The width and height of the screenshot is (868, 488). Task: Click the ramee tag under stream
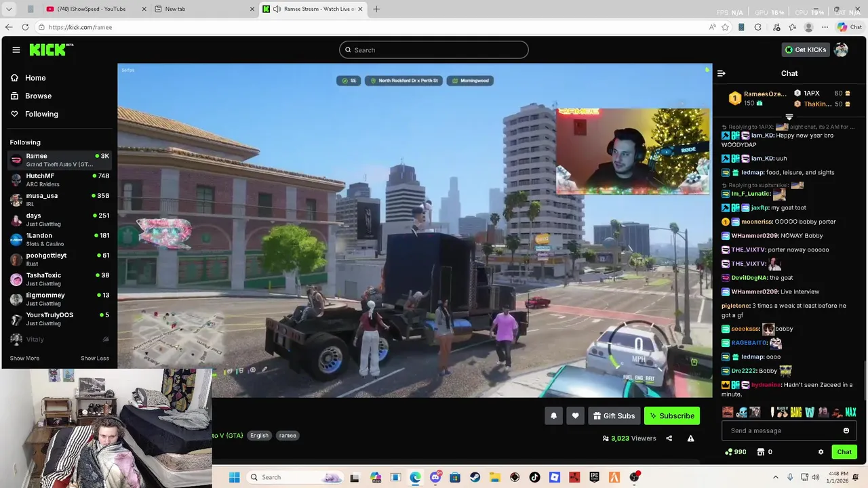(288, 435)
